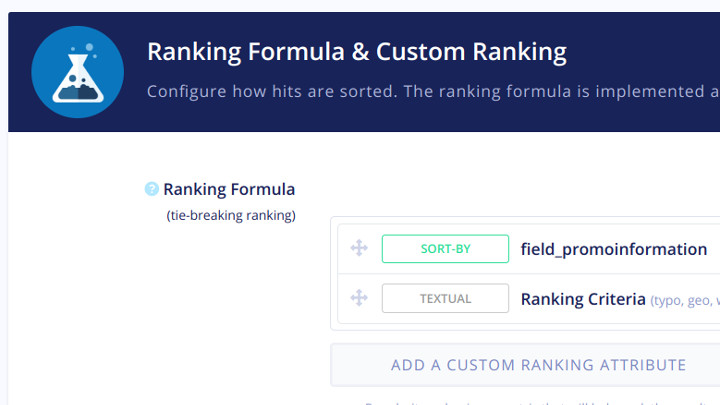Click the word 'Configure' in banner description
The height and width of the screenshot is (405, 720).
(187, 91)
